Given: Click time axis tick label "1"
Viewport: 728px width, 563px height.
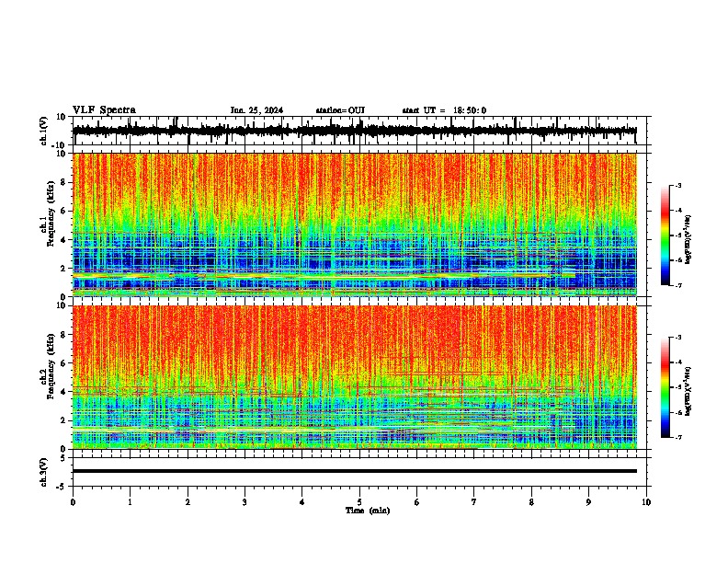Looking at the screenshot, I should (130, 502).
